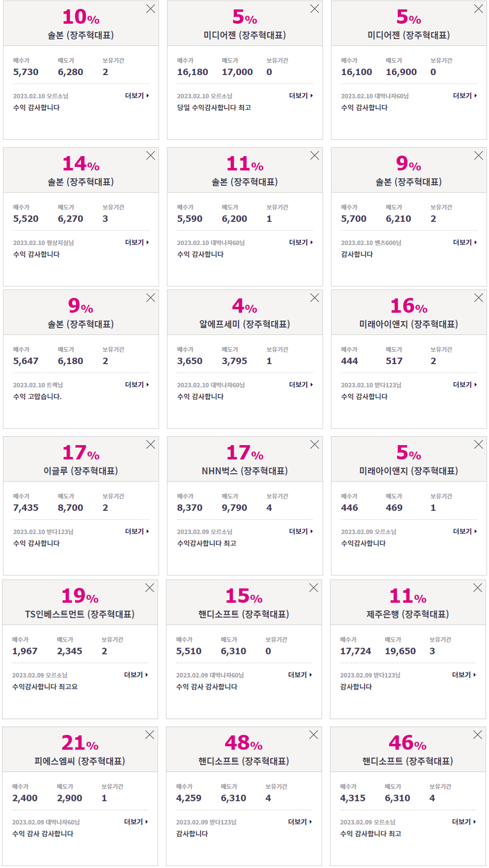Select the NHN벅스 (장주혁대표) title
Viewport: 489px width, 868px height.
pyautogui.click(x=244, y=471)
